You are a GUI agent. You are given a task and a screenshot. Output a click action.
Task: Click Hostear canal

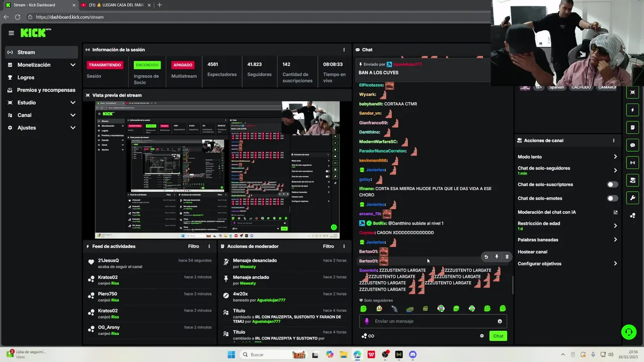[x=532, y=252]
